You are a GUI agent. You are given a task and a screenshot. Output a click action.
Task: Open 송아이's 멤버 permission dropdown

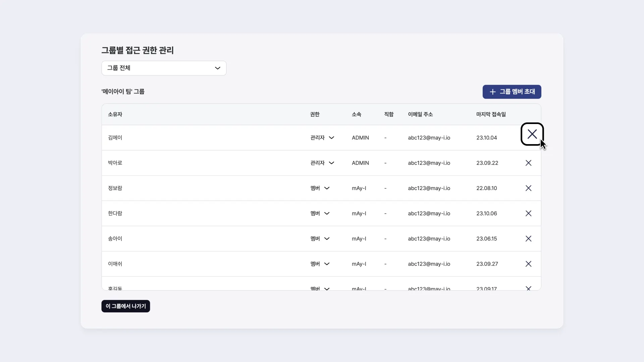tap(327, 239)
